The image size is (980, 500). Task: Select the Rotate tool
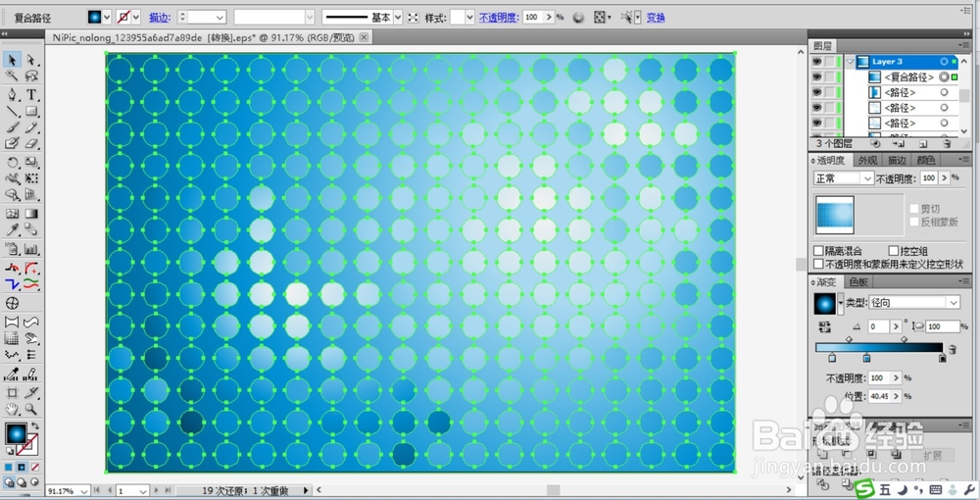pyautogui.click(x=12, y=163)
